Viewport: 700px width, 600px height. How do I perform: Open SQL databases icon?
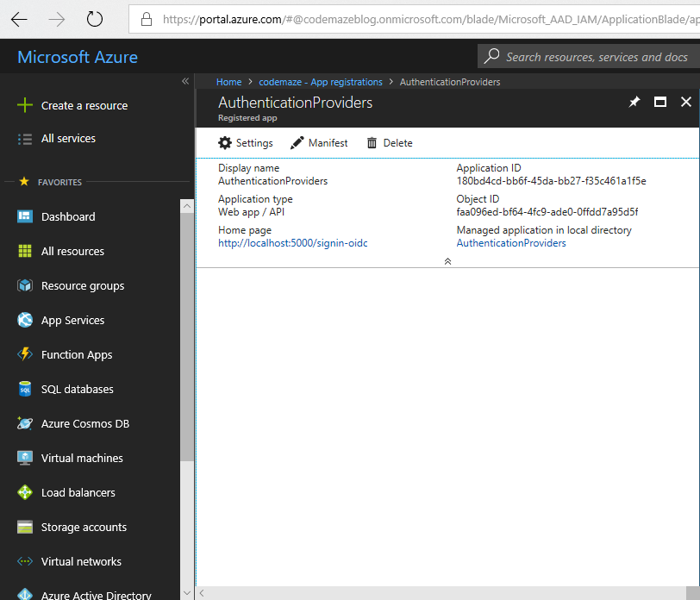click(25, 389)
